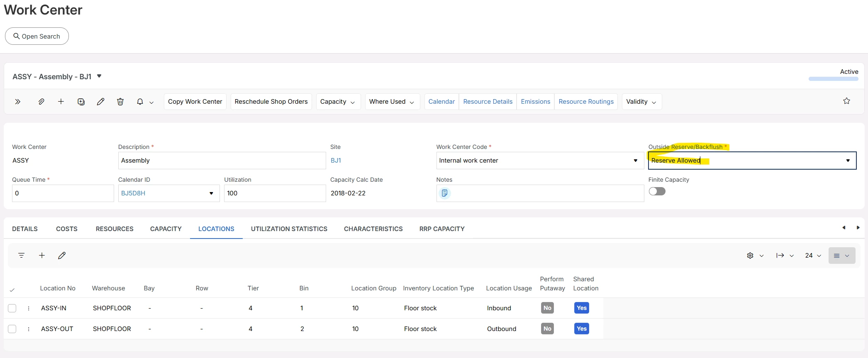Click Perform Putaway No badge for ASSY-OUT
The height and width of the screenshot is (358, 868).
548,329
